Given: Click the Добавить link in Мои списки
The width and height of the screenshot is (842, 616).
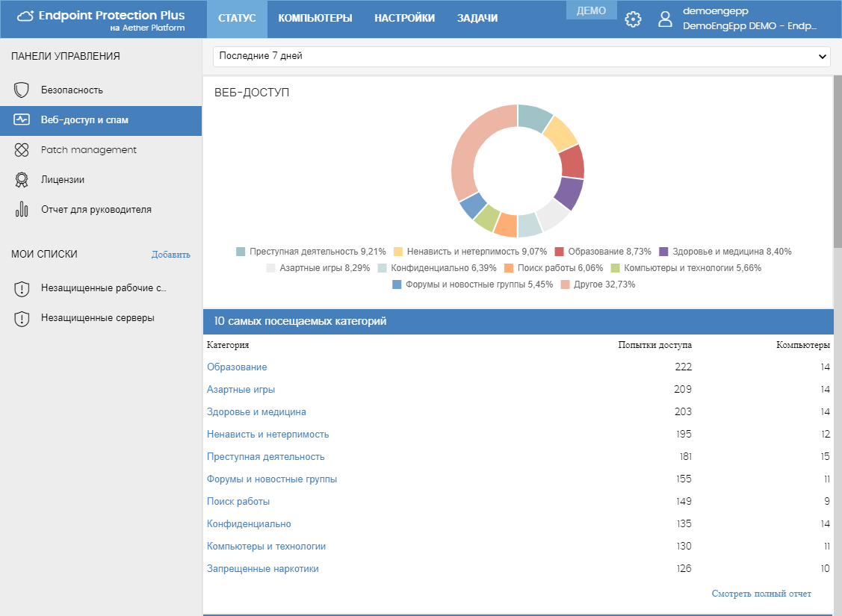Looking at the screenshot, I should [171, 255].
